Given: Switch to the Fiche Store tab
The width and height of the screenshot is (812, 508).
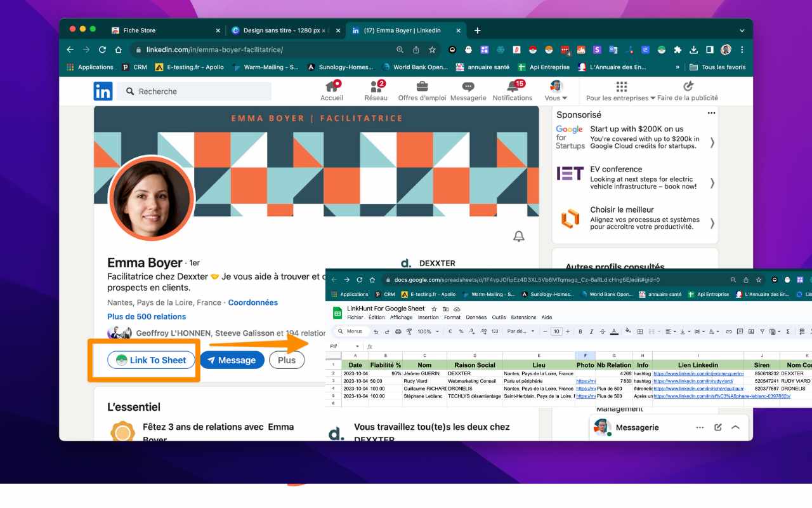Looking at the screenshot, I should (x=165, y=30).
